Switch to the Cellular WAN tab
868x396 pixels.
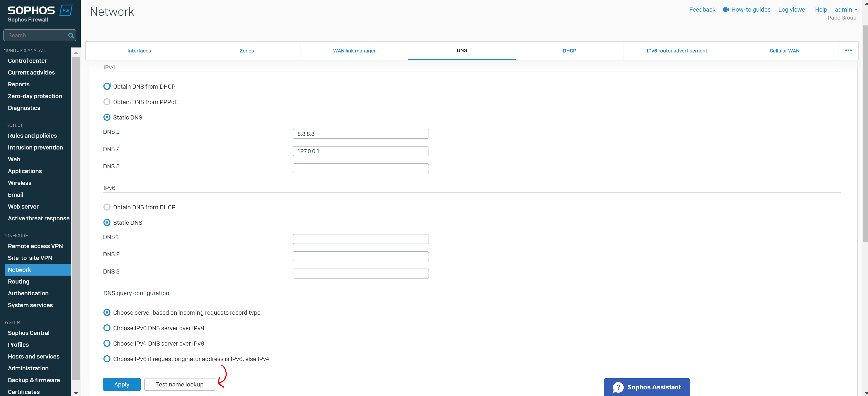tap(784, 51)
